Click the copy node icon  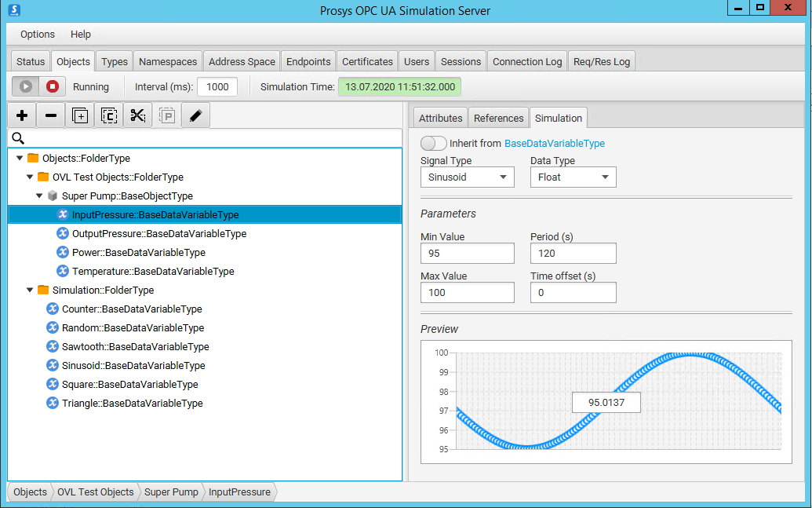coord(109,115)
